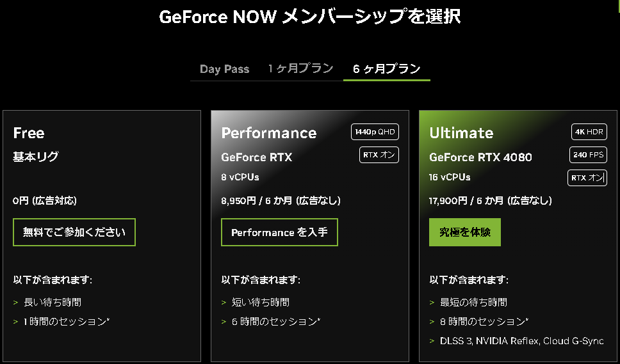Click the 6 時間のセッション feature item
The image size is (620, 364).
pyautogui.click(x=275, y=321)
